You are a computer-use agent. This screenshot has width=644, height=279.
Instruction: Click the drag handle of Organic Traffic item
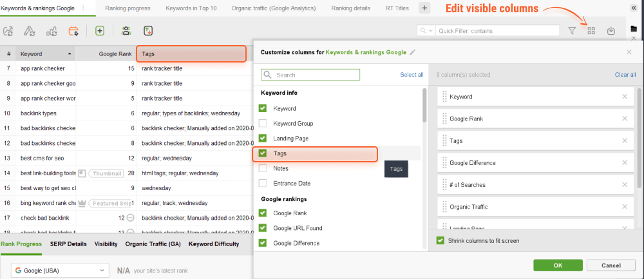pos(444,206)
